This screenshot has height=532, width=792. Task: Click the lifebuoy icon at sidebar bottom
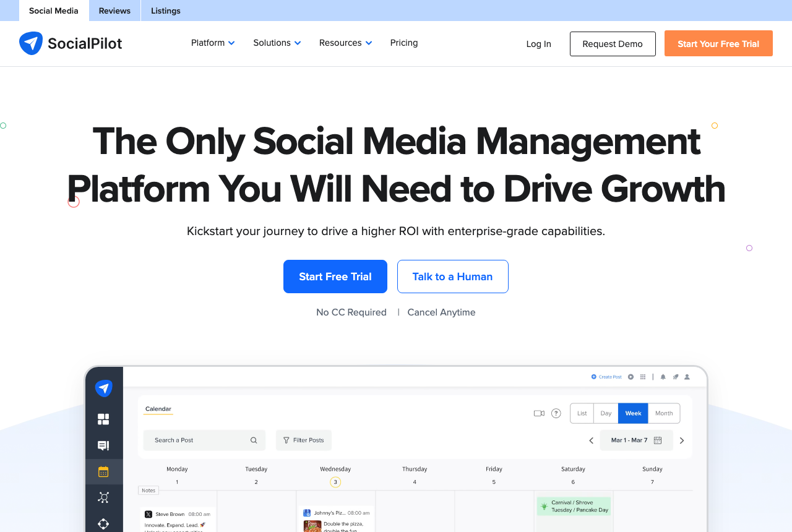coord(103,524)
